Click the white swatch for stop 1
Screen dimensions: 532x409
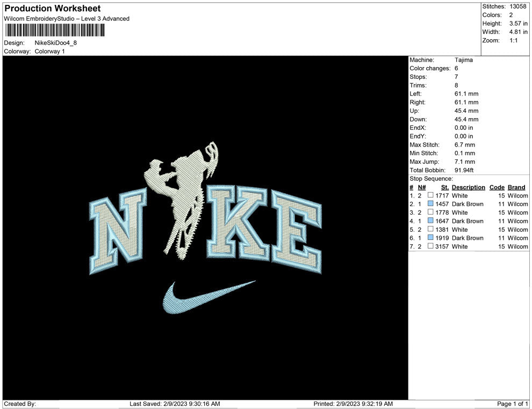pyautogui.click(x=430, y=195)
